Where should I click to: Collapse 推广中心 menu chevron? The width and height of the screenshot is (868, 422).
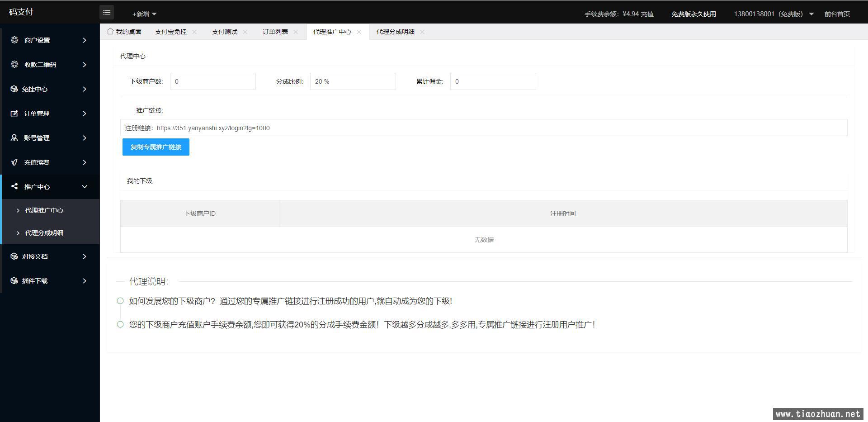85,187
